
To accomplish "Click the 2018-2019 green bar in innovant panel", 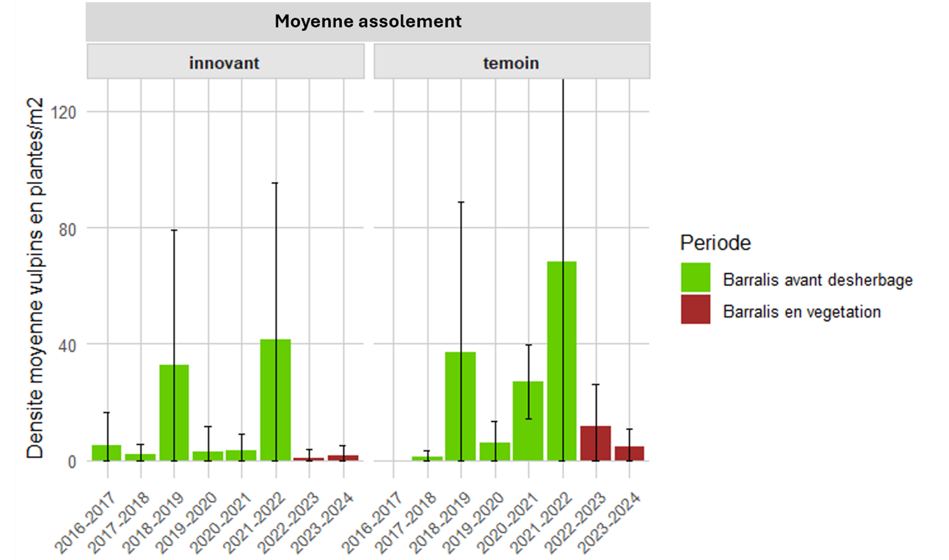I will pyautogui.click(x=174, y=413).
